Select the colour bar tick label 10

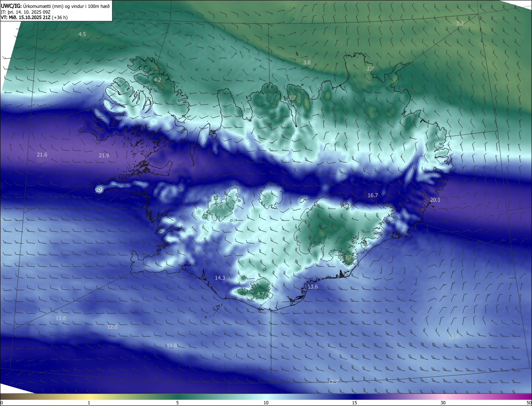pyautogui.click(x=266, y=403)
